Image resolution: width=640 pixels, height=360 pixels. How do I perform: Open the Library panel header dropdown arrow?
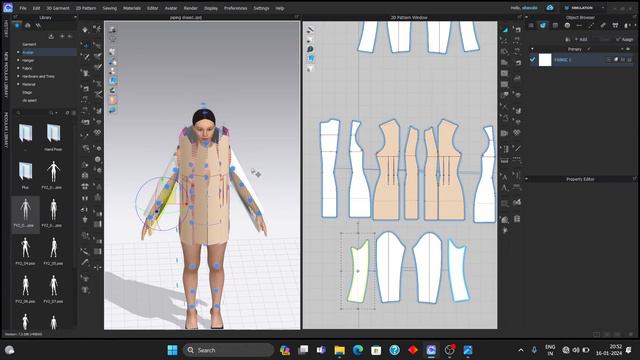[75, 17]
